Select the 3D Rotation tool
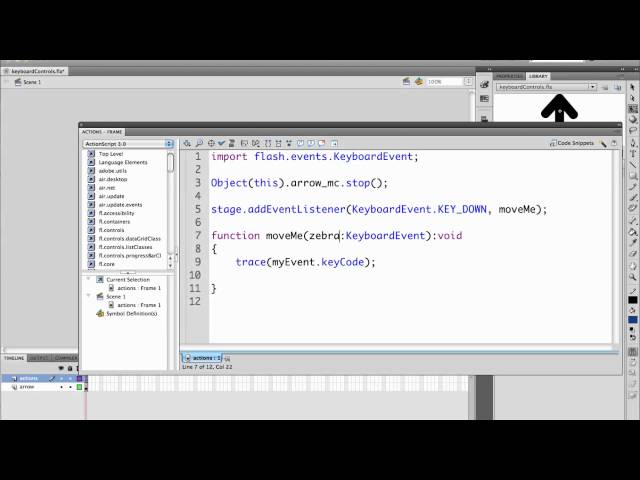Screen dimensions: 640x480 tap(633, 120)
